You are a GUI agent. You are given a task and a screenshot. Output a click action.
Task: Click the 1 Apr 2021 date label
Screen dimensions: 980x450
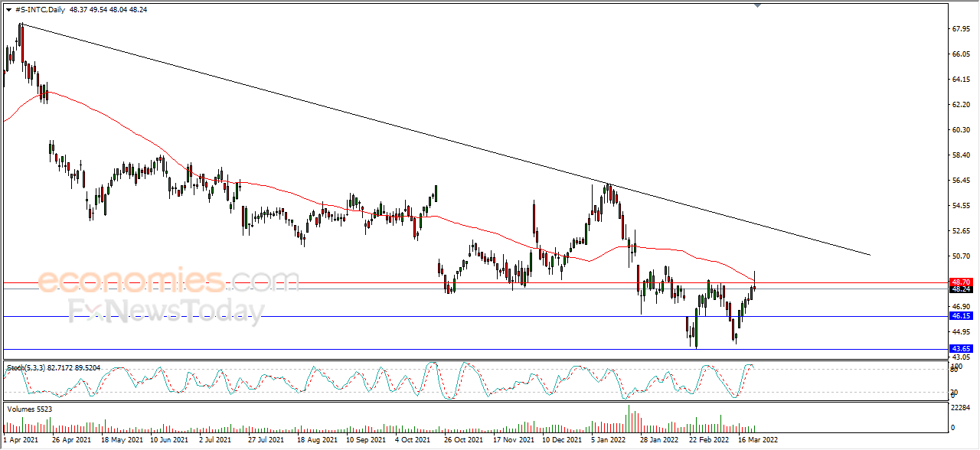click(21, 441)
